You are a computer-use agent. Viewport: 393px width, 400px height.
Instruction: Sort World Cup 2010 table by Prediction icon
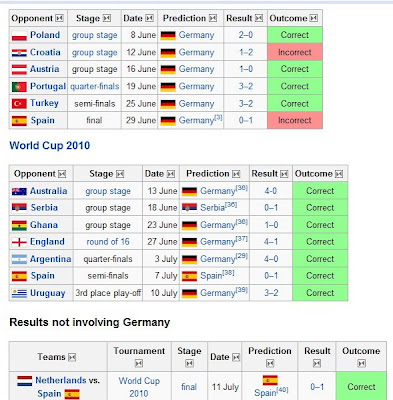[x=236, y=174]
